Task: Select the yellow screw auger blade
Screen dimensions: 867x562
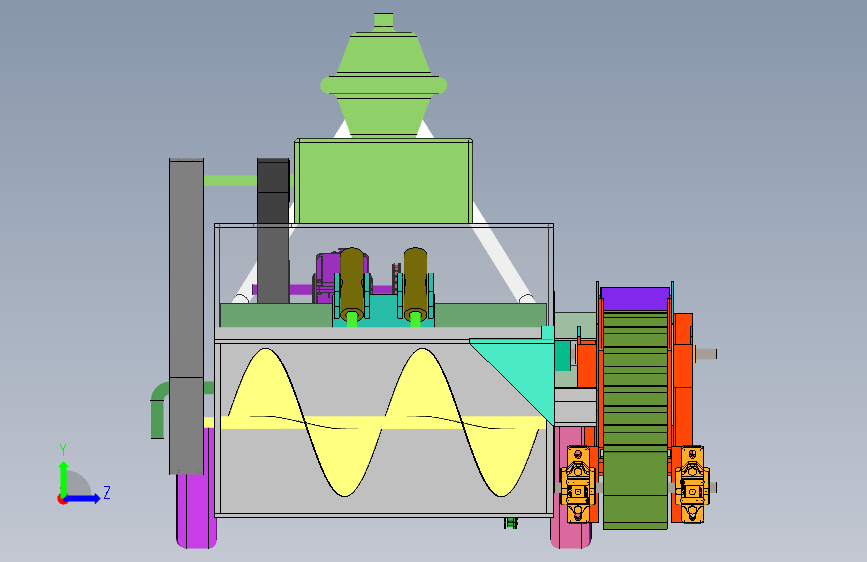Action: point(383,423)
